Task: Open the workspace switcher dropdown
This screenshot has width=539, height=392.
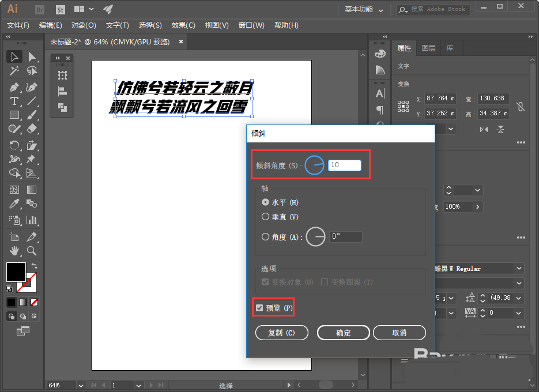Action: tap(364, 9)
